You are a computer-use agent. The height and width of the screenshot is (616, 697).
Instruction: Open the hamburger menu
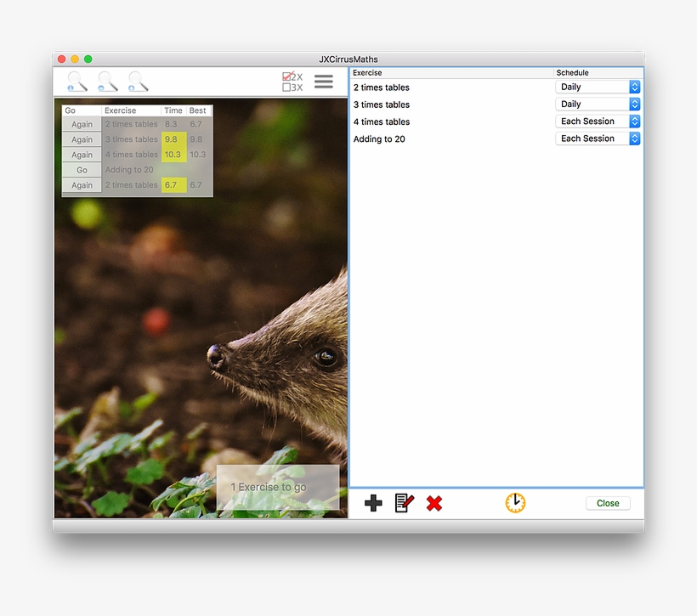point(324,82)
